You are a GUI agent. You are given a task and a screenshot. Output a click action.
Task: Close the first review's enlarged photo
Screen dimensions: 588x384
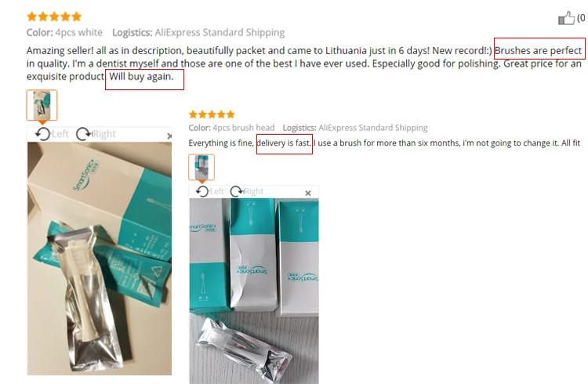pos(169,136)
